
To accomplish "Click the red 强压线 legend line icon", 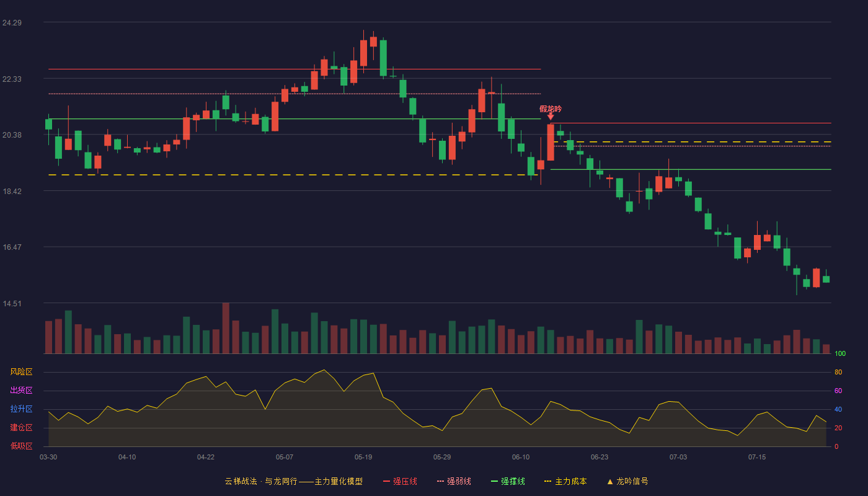I will [386, 481].
